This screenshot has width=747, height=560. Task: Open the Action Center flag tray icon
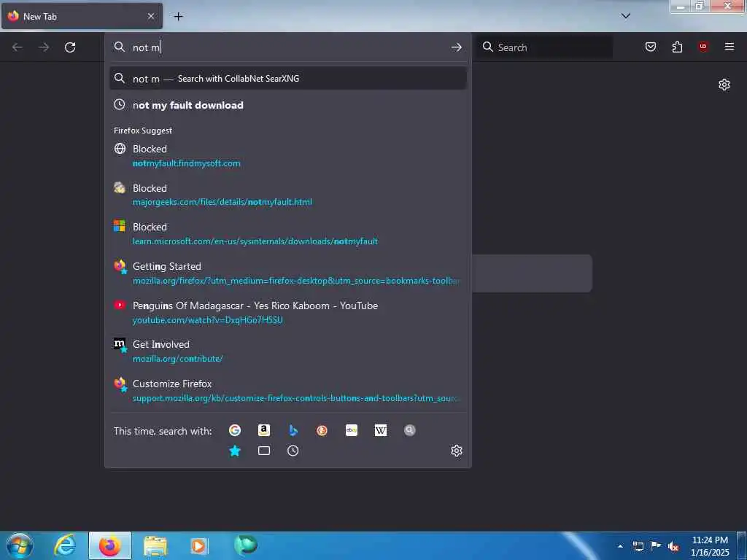coord(656,546)
